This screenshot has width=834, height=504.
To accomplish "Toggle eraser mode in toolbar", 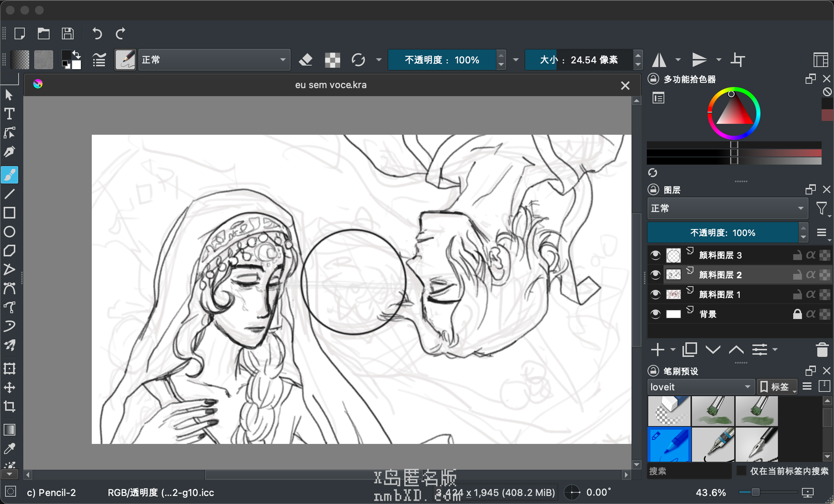I will 305,60.
